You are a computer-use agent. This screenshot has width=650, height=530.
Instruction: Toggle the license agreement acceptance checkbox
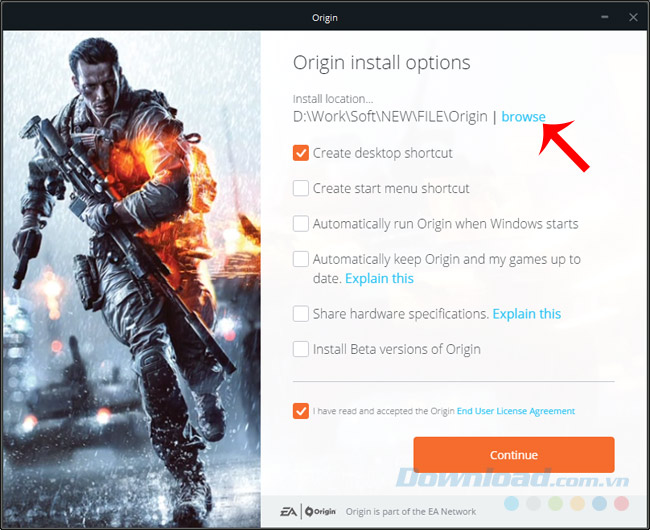pyautogui.click(x=301, y=411)
